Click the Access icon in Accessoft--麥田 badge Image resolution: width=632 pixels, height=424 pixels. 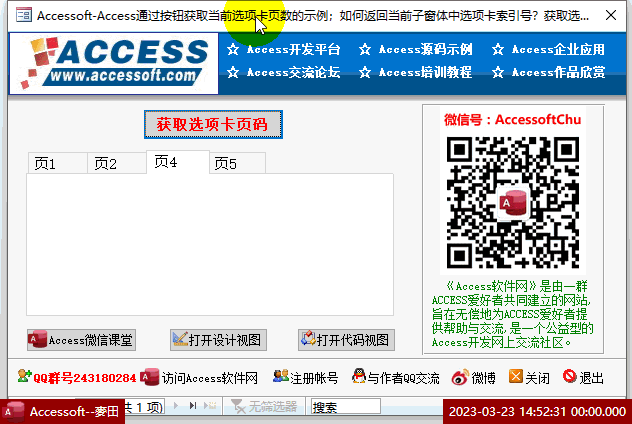[13, 412]
